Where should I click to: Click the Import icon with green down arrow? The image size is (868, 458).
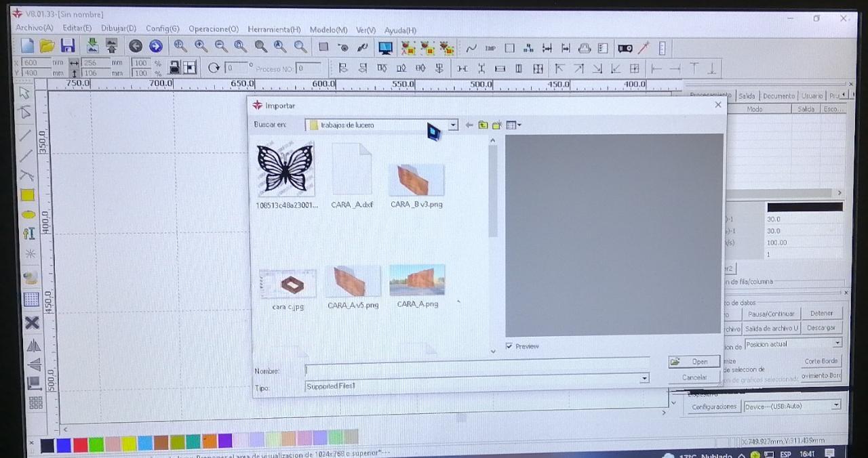point(92,45)
